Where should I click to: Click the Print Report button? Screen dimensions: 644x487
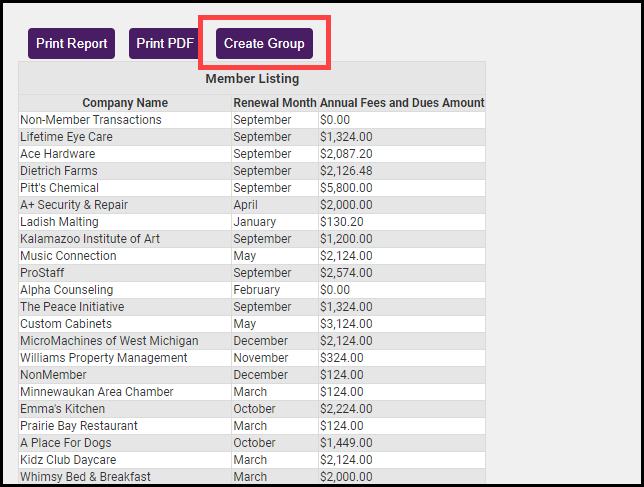point(72,44)
